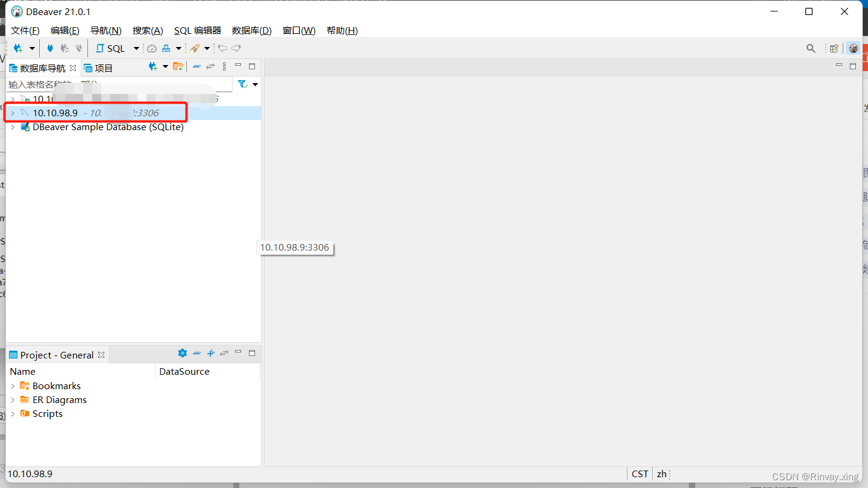The height and width of the screenshot is (488, 868).
Task: Open the dropdown arrow next to SQL button
Action: 136,48
